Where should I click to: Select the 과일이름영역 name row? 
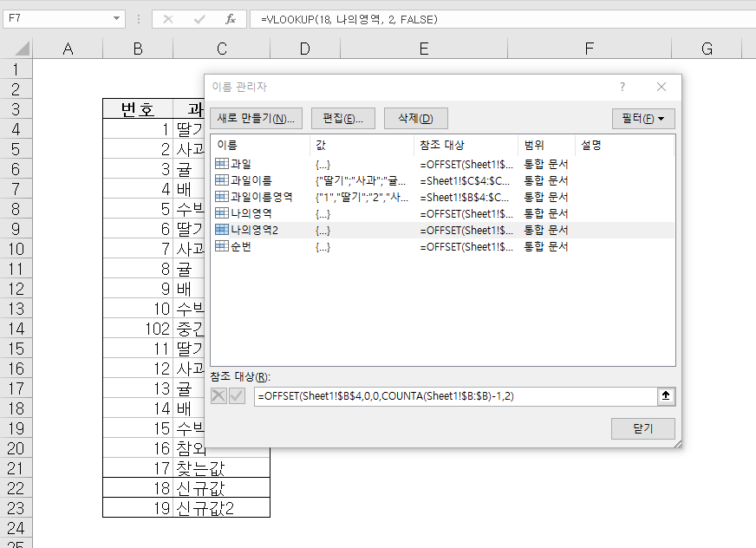point(442,198)
